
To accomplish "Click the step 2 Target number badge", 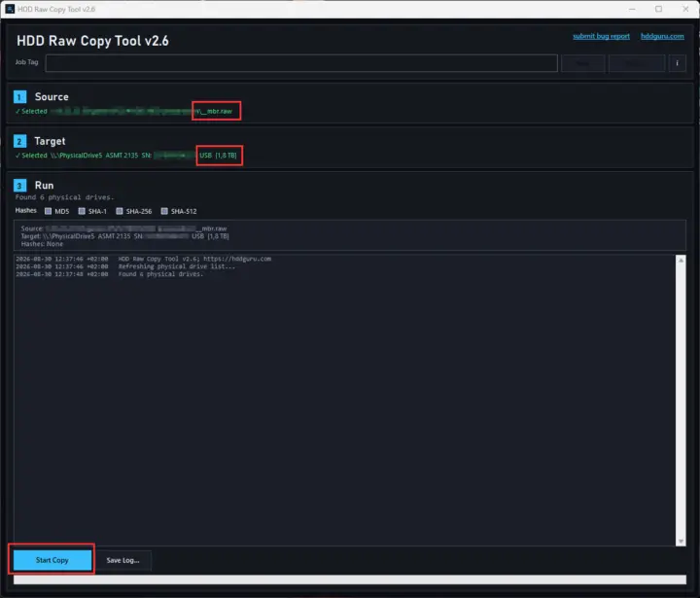I will (19, 141).
